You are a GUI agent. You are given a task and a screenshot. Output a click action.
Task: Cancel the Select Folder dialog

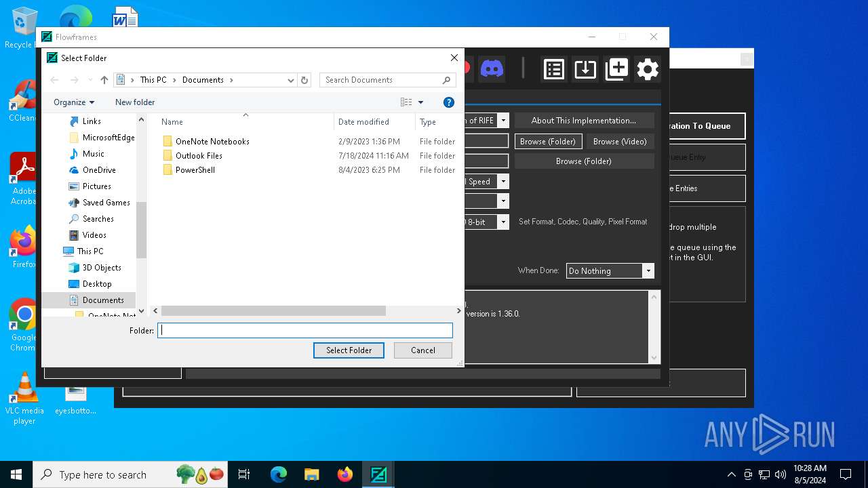coord(423,350)
